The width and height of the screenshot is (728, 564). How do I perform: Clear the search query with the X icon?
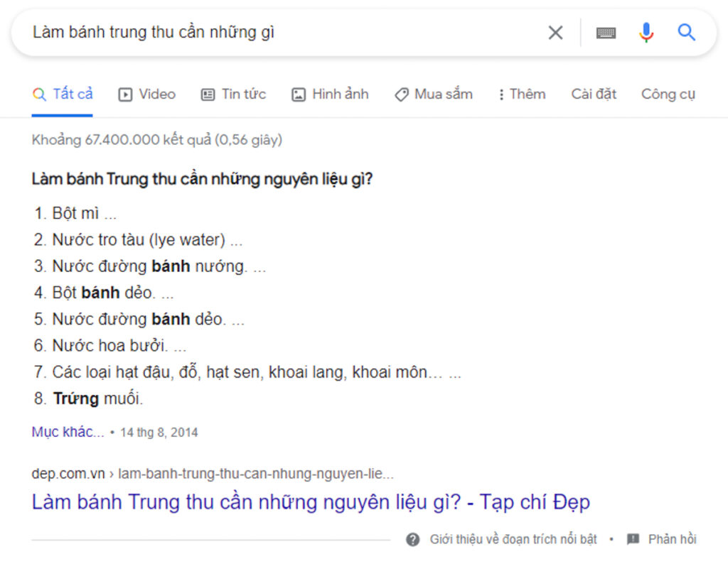click(x=555, y=32)
